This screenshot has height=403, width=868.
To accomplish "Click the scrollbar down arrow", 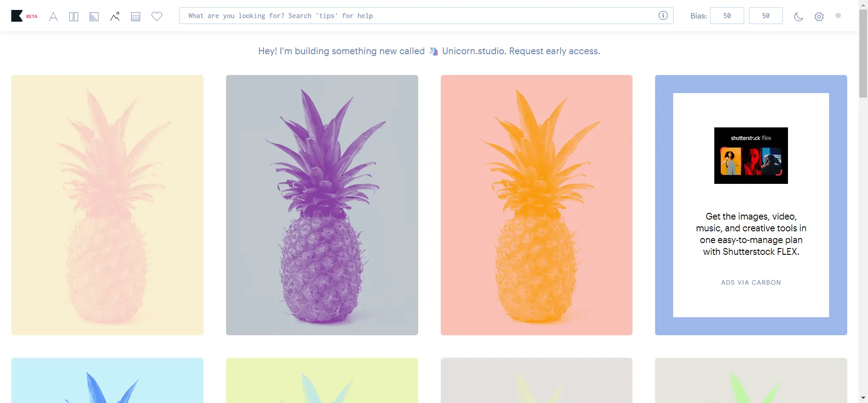I will 863,398.
